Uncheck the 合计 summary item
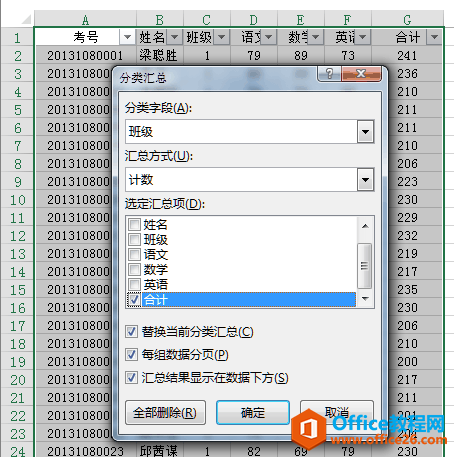This screenshot has height=457, width=454. 134,300
